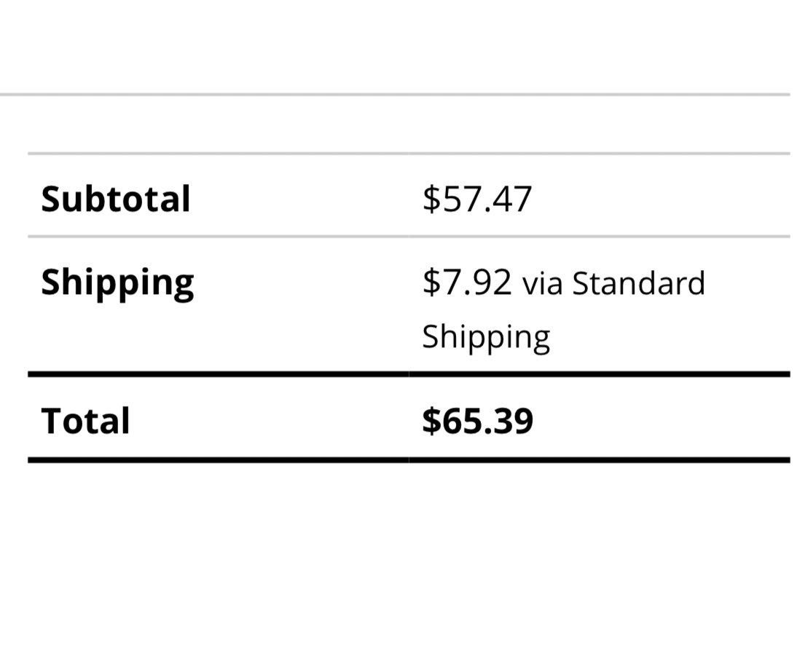Click the bold Subtotal label
Screen dimensions: 808x672
pyautogui.click(x=116, y=199)
